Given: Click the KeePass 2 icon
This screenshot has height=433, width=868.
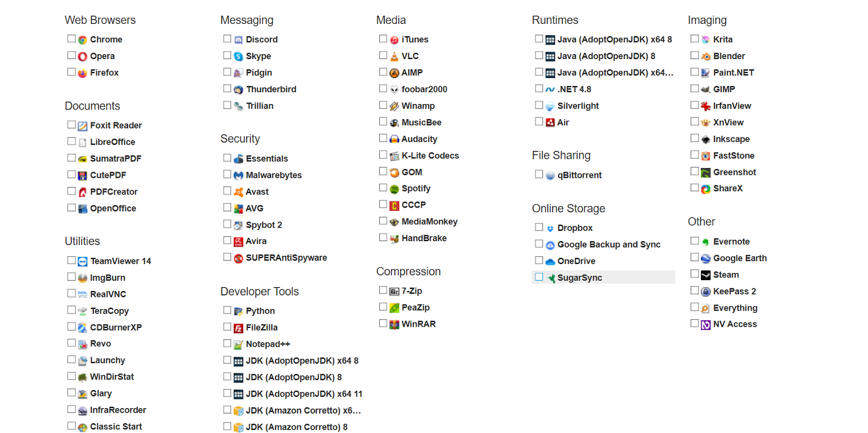Looking at the screenshot, I should pos(706,292).
